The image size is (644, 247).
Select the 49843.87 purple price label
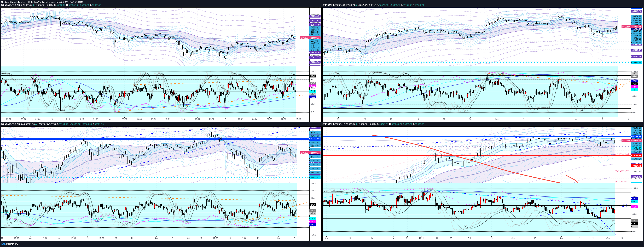pyautogui.click(x=637, y=50)
